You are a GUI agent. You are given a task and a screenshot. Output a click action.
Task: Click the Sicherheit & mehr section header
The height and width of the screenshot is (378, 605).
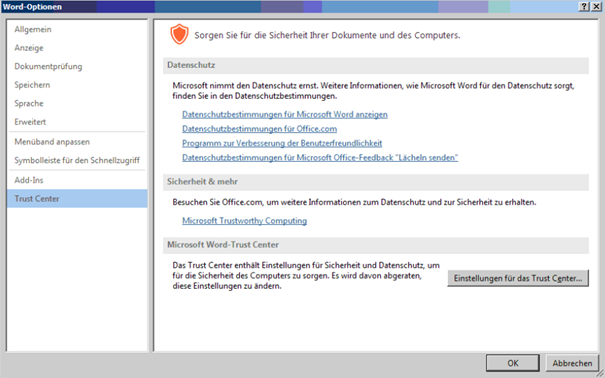(376, 182)
